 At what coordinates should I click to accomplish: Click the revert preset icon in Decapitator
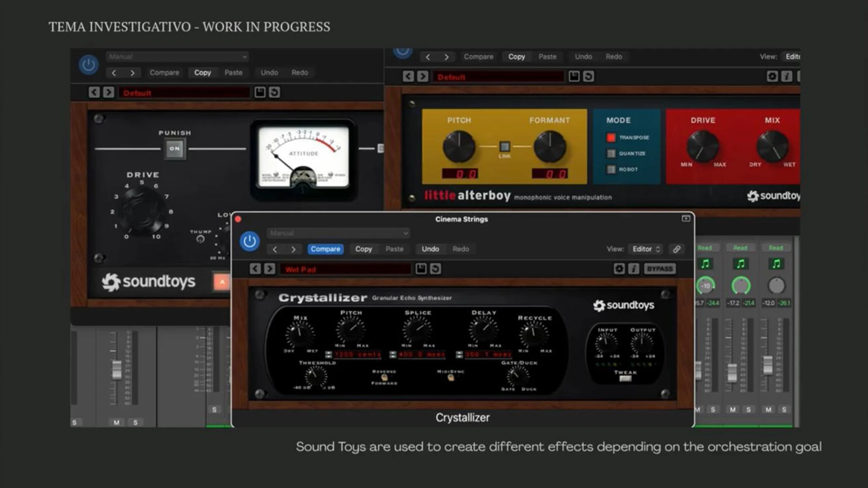[274, 92]
